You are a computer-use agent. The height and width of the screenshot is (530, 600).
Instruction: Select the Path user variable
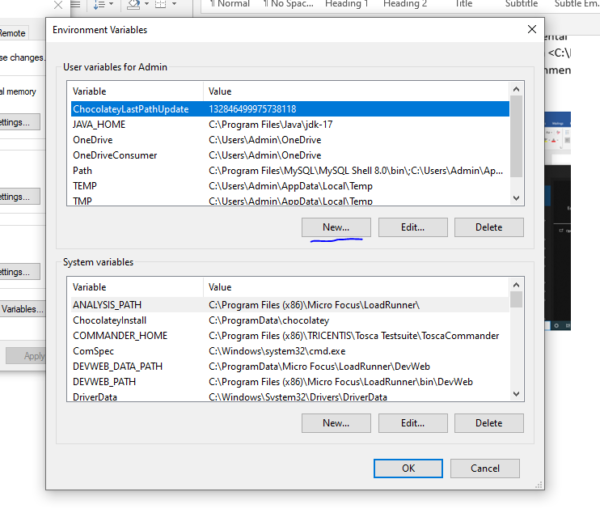290,170
